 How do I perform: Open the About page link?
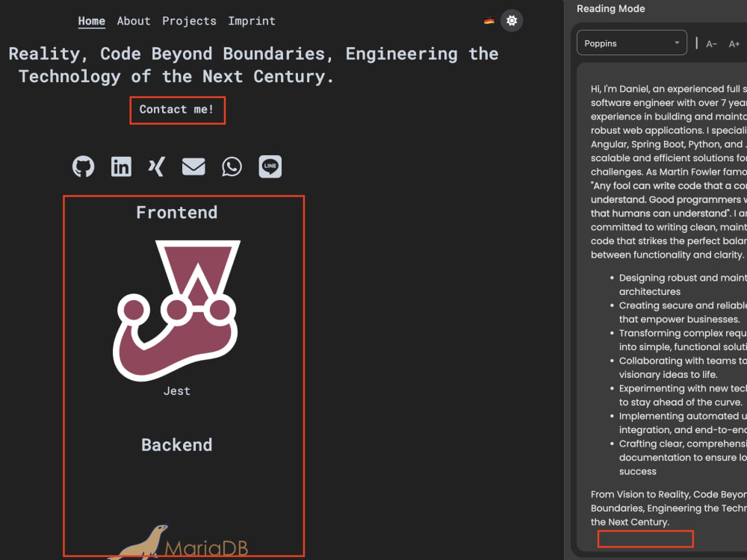pyautogui.click(x=134, y=21)
